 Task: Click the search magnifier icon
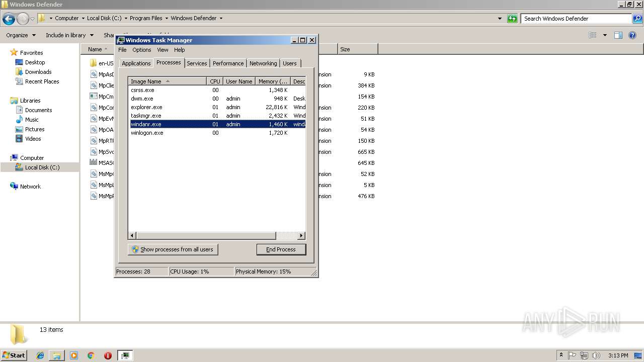click(637, 19)
